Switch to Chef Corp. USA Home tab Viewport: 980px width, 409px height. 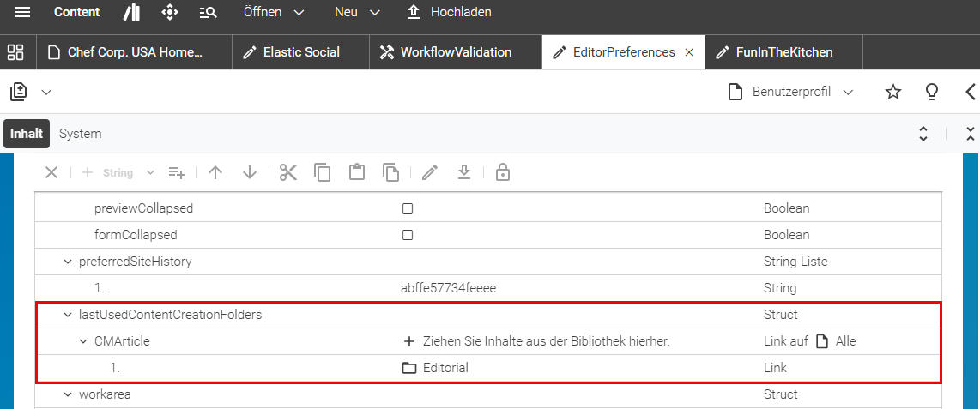click(x=135, y=52)
